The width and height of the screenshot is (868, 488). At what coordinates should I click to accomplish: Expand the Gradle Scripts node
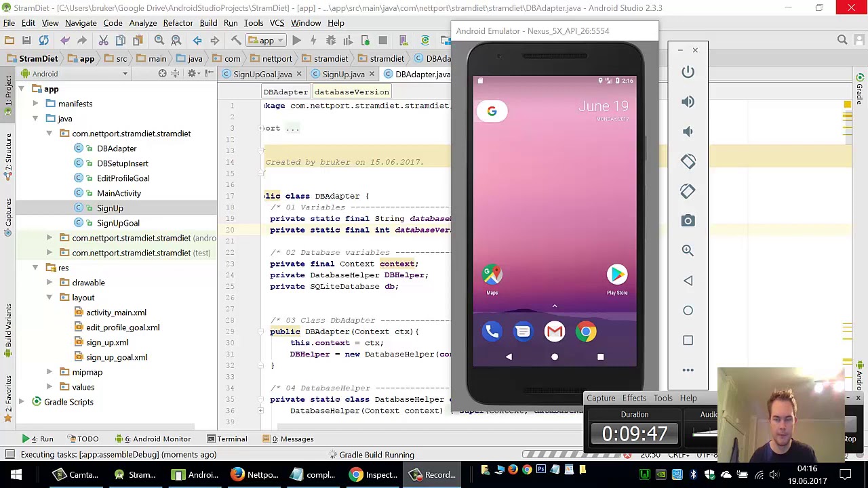21,402
